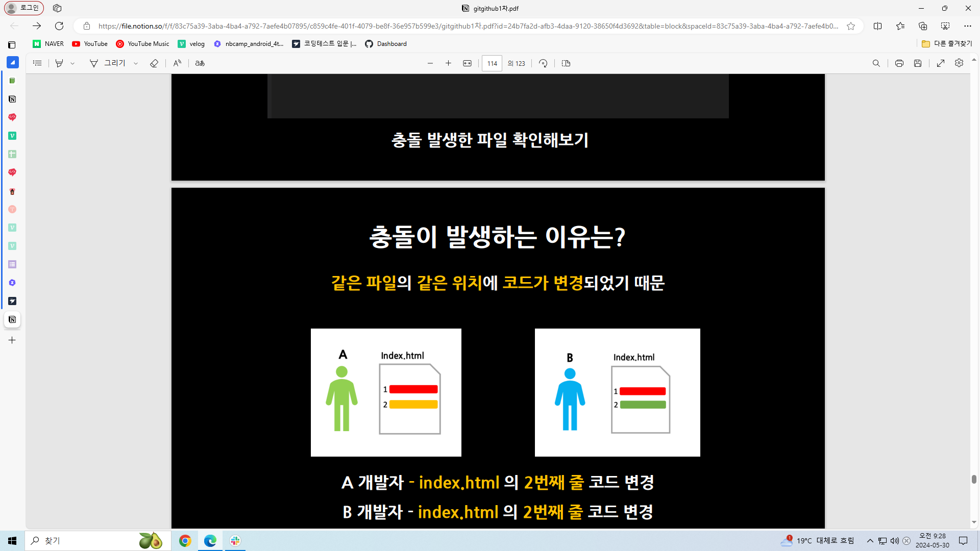Open 다른 즐겨찾기 folder
This screenshot has height=551, width=980.
947,44
